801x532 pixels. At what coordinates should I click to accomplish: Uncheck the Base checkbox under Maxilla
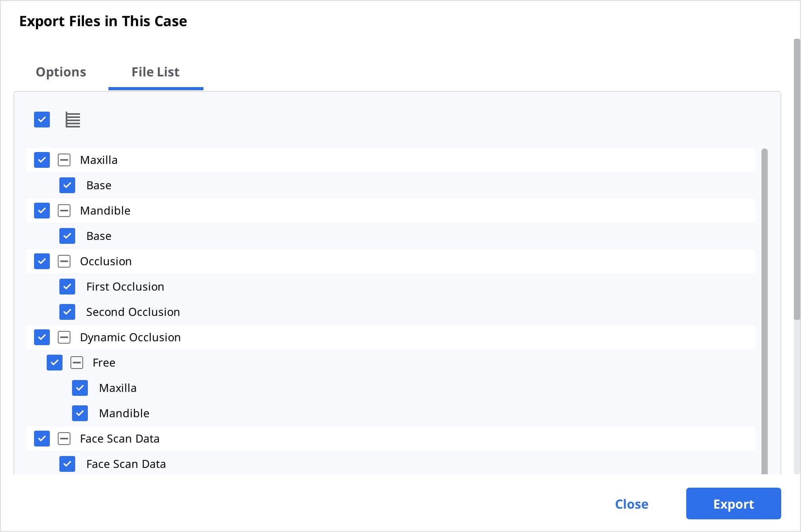pyautogui.click(x=67, y=185)
